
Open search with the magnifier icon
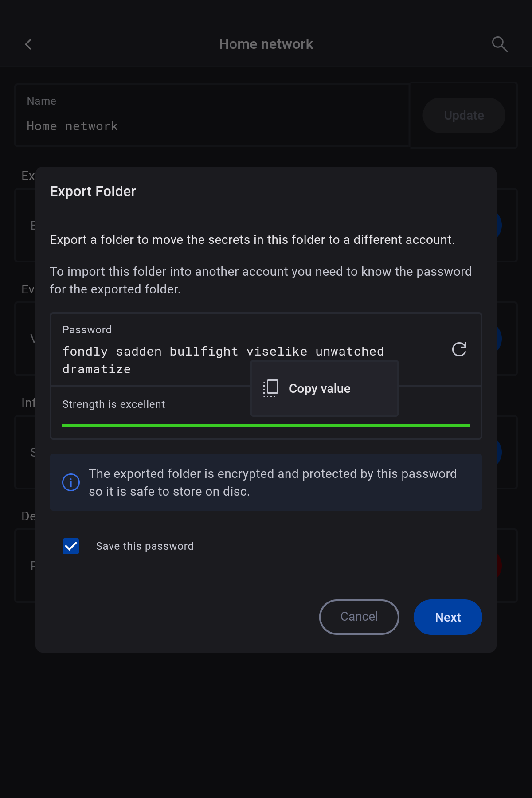tap(500, 44)
